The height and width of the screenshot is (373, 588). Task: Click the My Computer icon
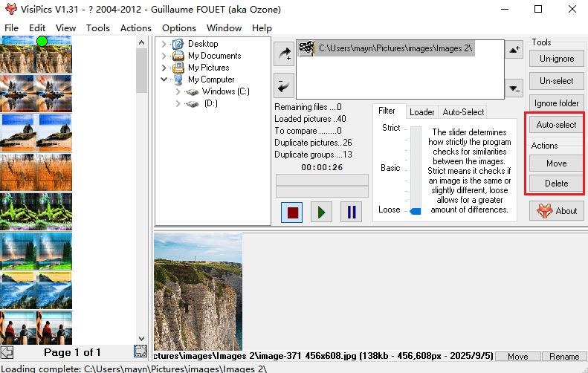(x=178, y=80)
